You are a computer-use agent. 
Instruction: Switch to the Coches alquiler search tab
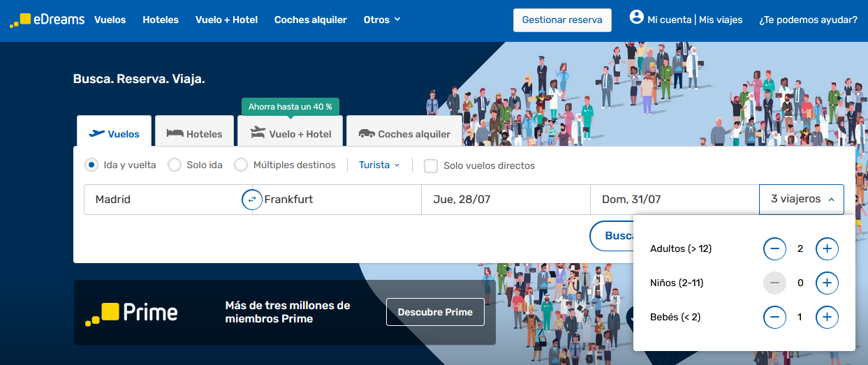click(404, 131)
